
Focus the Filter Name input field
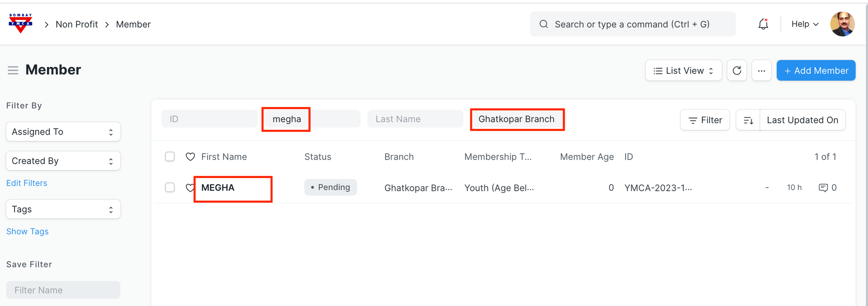(63, 290)
